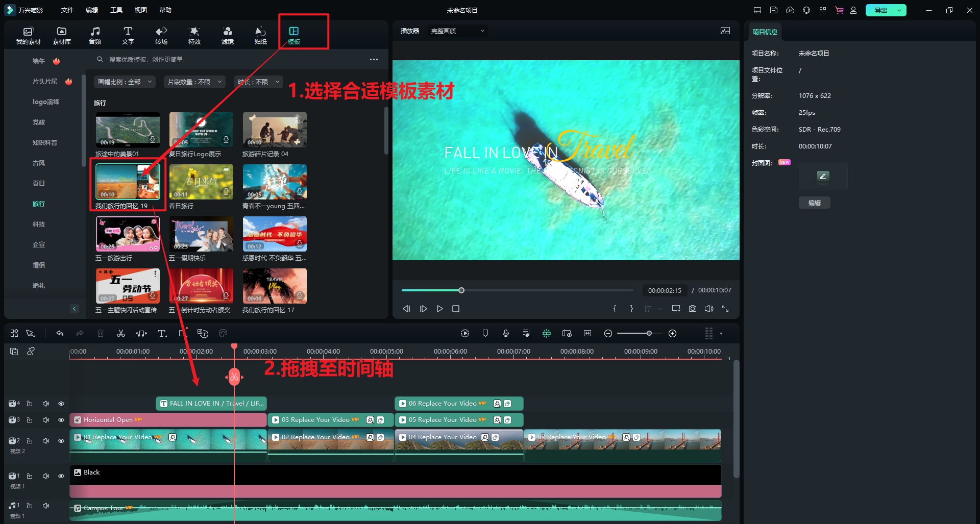
Task: Toggle lock on audio track 1
Action: [x=30, y=506]
